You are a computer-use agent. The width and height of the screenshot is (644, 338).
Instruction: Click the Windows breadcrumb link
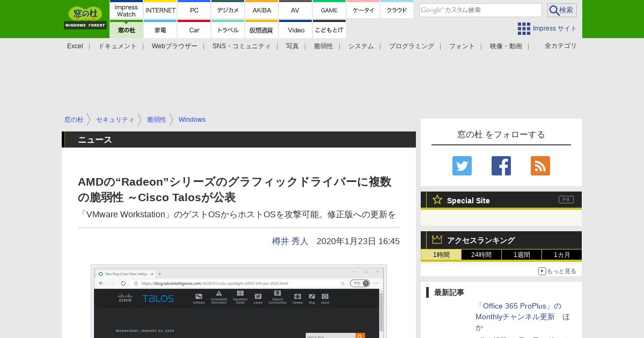pyautogui.click(x=192, y=120)
